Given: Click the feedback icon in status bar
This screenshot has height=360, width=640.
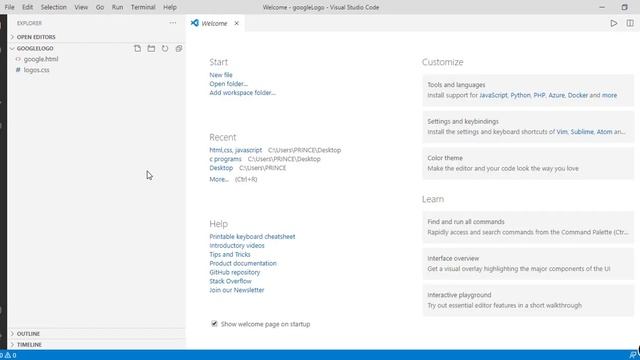Looking at the screenshot, I should coord(633,355).
